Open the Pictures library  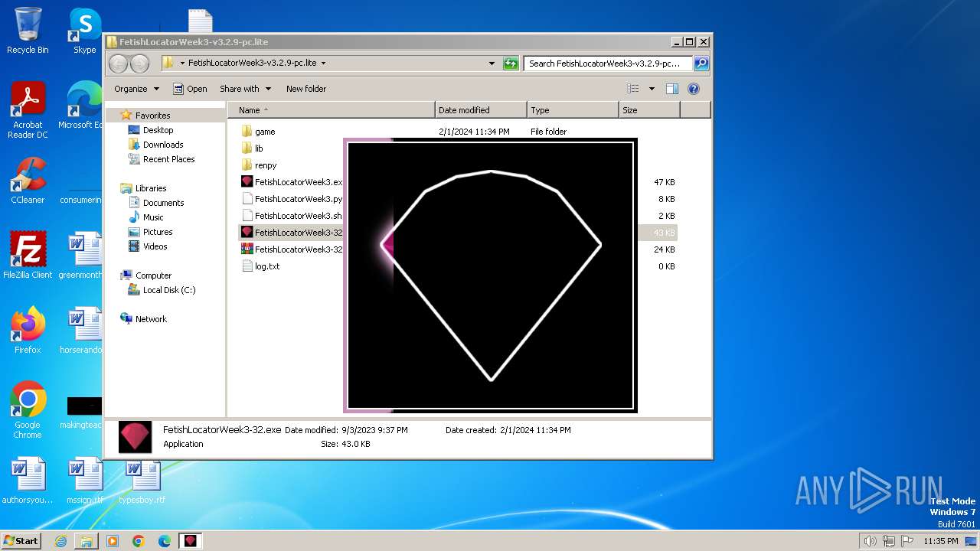tap(158, 232)
